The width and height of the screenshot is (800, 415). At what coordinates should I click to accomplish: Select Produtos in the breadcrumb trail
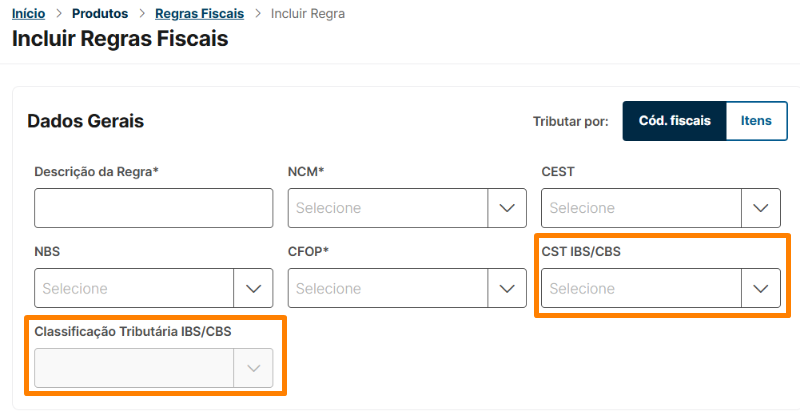pyautogui.click(x=99, y=14)
